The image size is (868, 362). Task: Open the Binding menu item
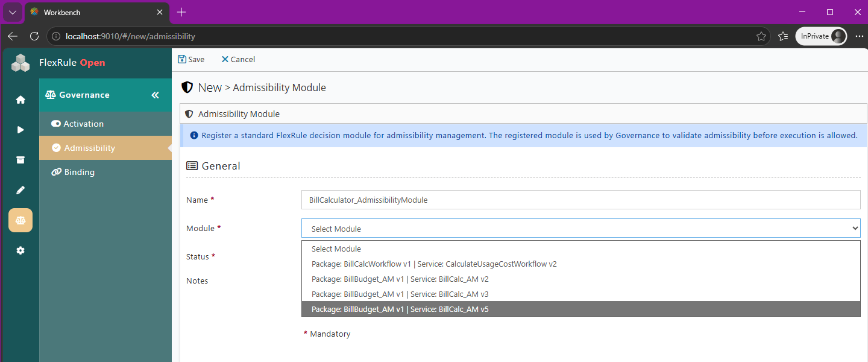pos(105,172)
